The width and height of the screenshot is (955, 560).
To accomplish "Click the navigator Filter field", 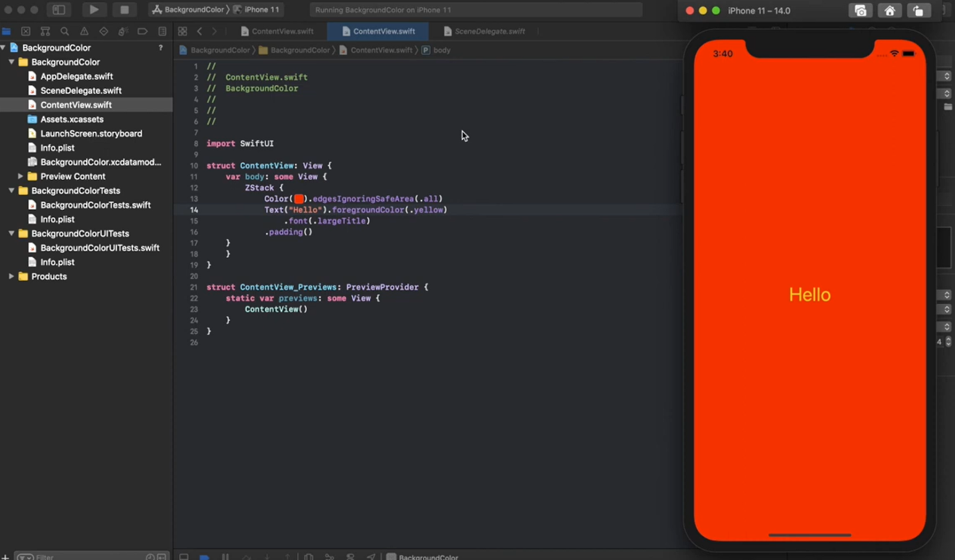I will pyautogui.click(x=84, y=556).
